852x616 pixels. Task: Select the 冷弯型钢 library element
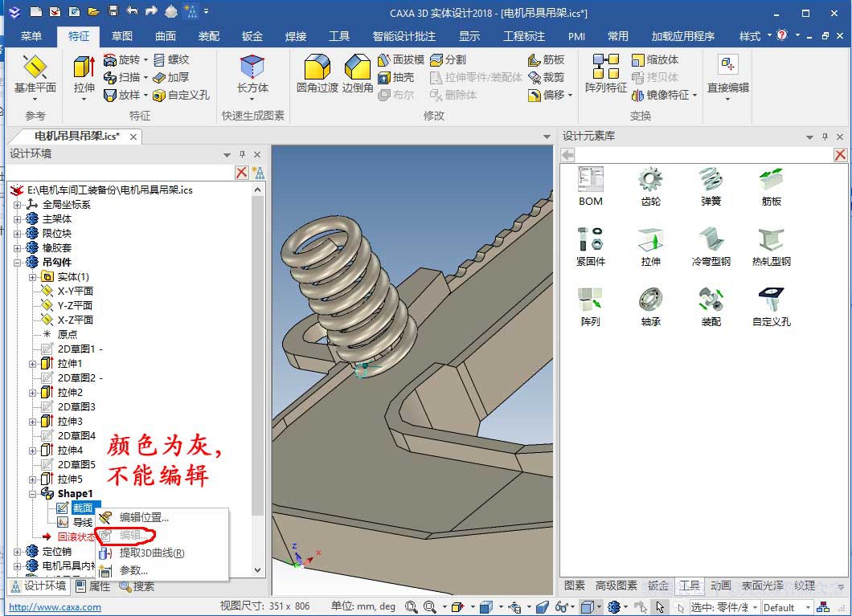(711, 247)
